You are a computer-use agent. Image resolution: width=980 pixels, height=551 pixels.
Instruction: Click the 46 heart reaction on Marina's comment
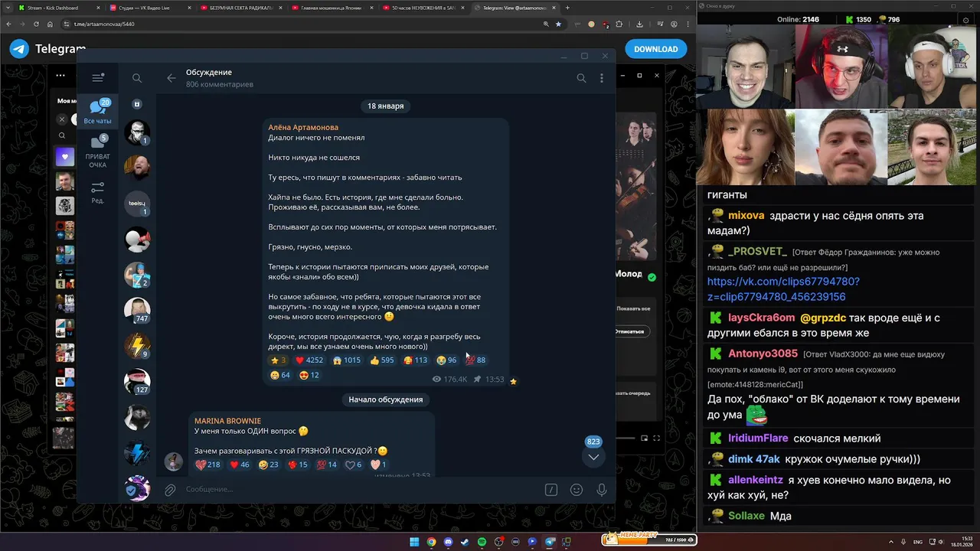point(240,465)
